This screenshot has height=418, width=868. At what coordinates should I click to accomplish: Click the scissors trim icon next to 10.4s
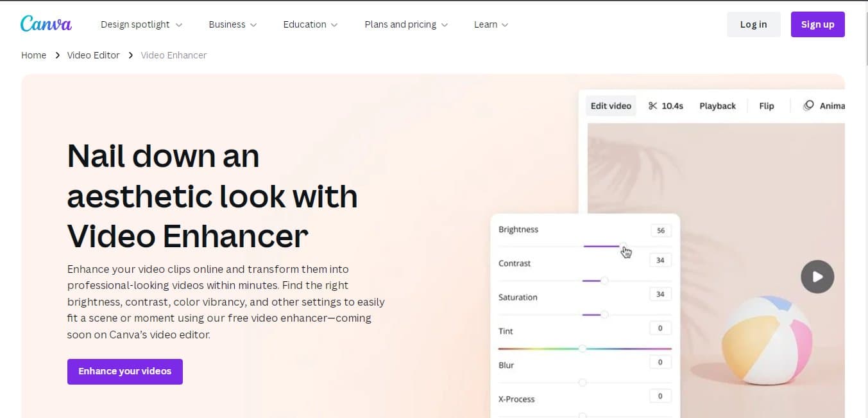point(652,106)
